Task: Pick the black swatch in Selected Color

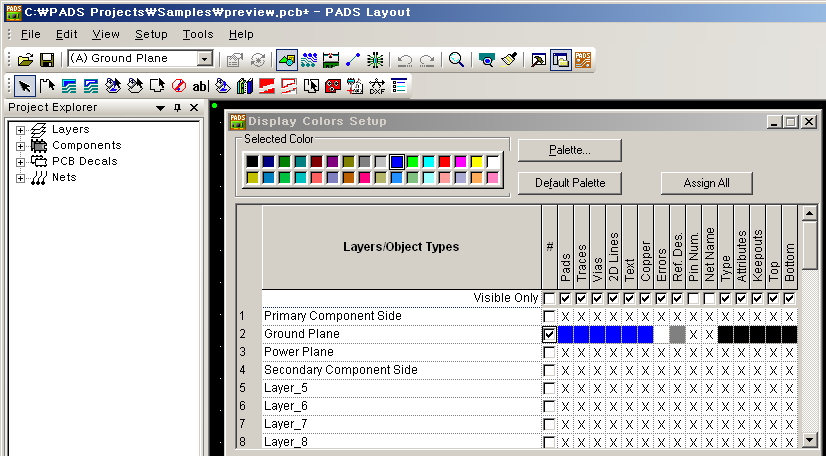Action: 252,162
